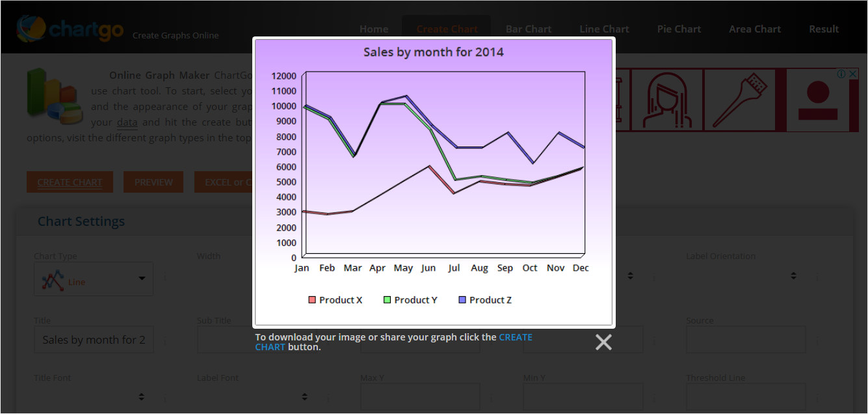
Task: Open the Label Font dropdown
Action: coord(257,396)
